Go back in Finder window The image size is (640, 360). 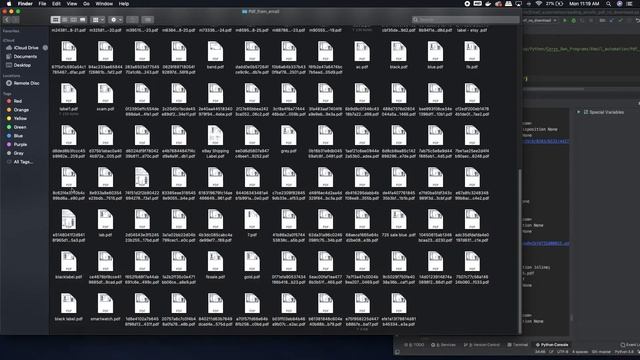point(7,20)
